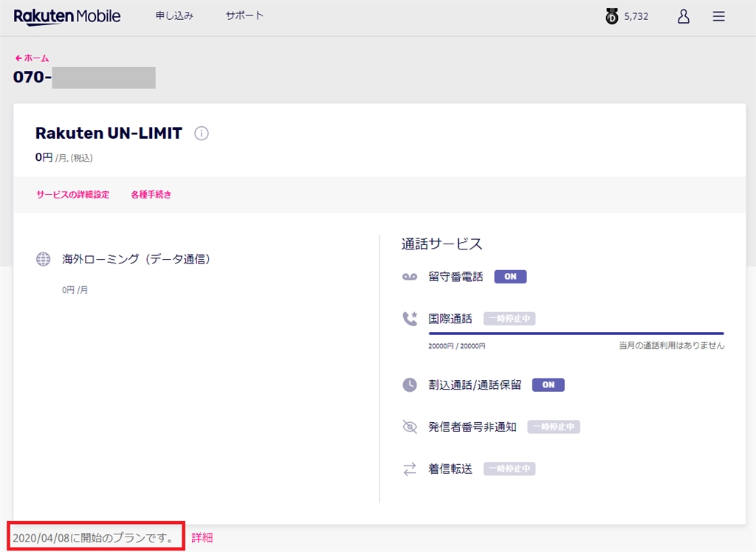Screen dimensions: 756x552
Task: Select the 通話サービス heading
Action: coord(441,244)
